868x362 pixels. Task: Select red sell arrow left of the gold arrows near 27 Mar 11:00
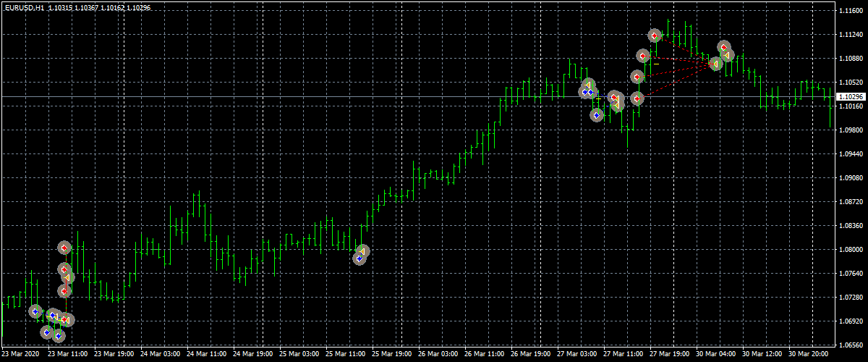(614, 97)
